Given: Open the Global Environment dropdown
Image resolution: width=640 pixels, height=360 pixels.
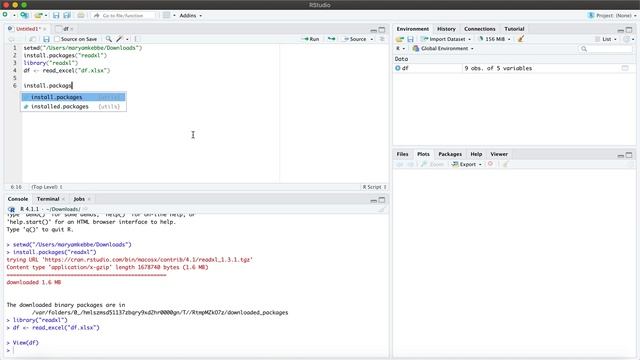Looking at the screenshot, I should tap(443, 49).
